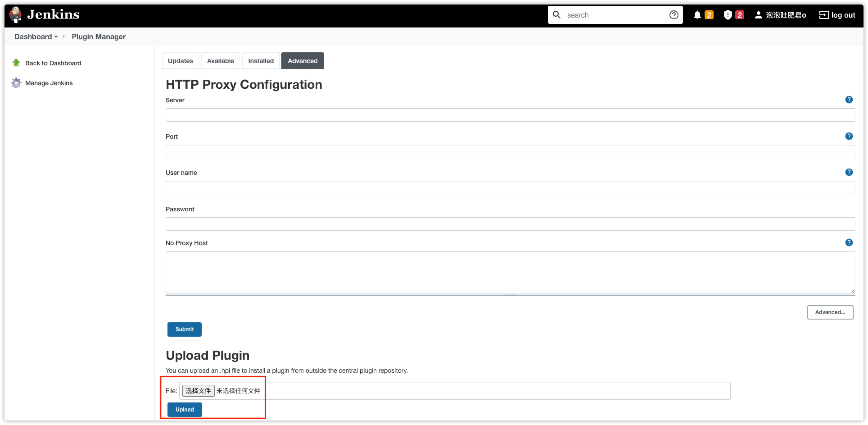Switch to the Updates tab
The height and width of the screenshot is (425, 868).
(181, 61)
